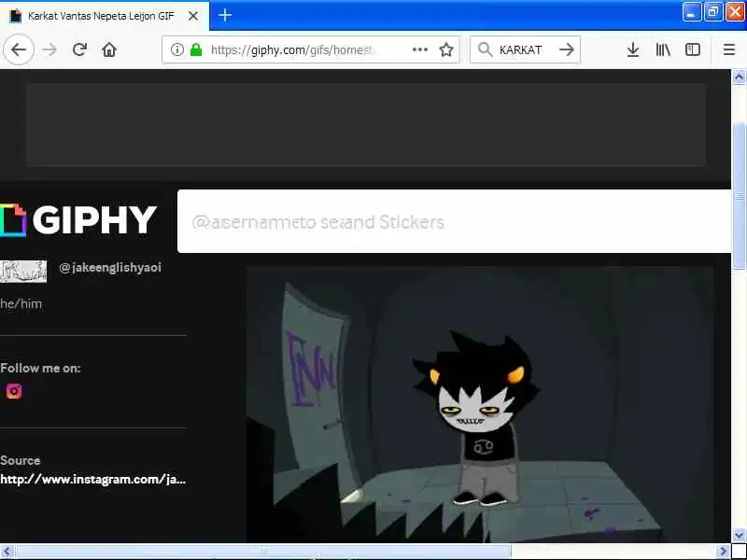Click the GIPHY logo
The height and width of the screenshot is (560, 747).
coord(78,220)
